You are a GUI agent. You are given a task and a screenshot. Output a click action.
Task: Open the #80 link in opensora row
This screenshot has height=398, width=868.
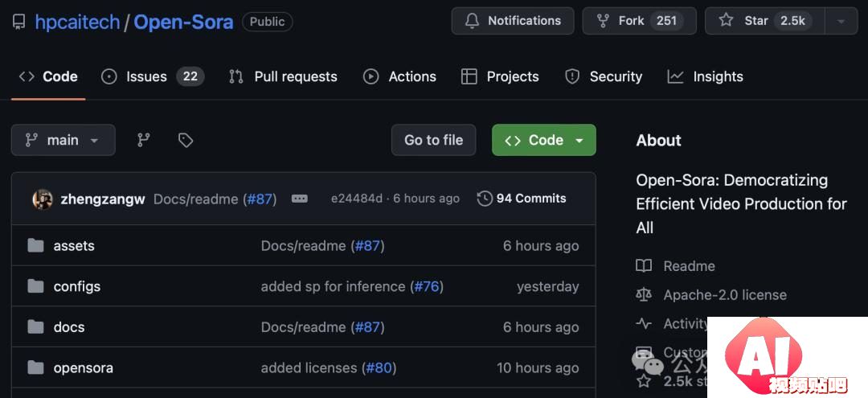(x=379, y=368)
